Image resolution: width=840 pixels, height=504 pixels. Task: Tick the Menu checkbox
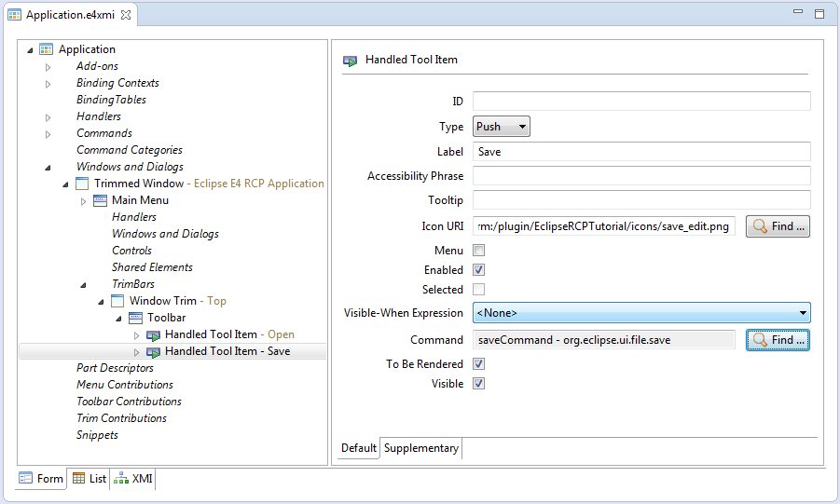point(479,250)
